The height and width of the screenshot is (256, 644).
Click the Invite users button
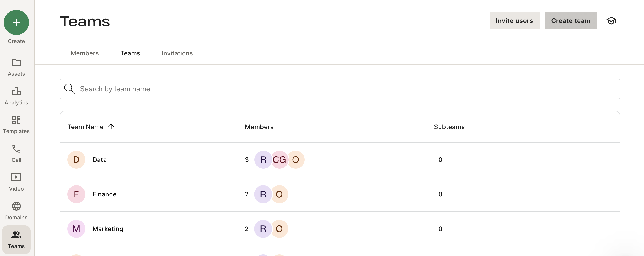coord(514,21)
